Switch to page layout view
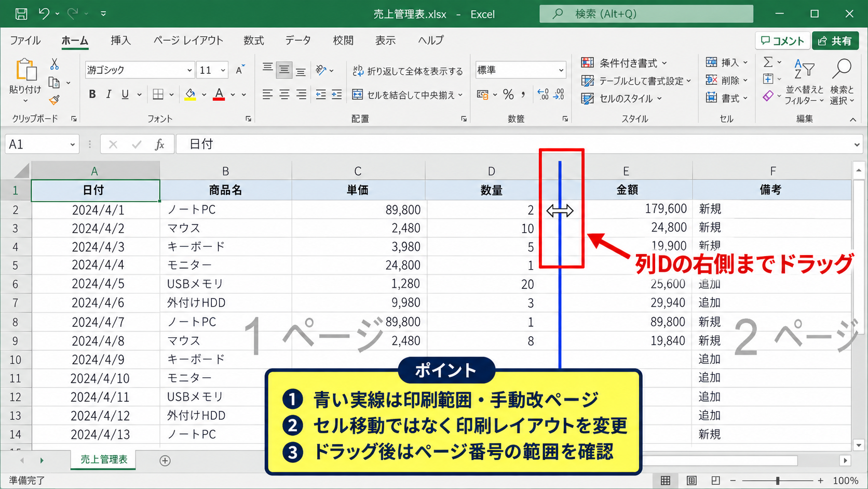868x489 pixels. click(x=691, y=481)
